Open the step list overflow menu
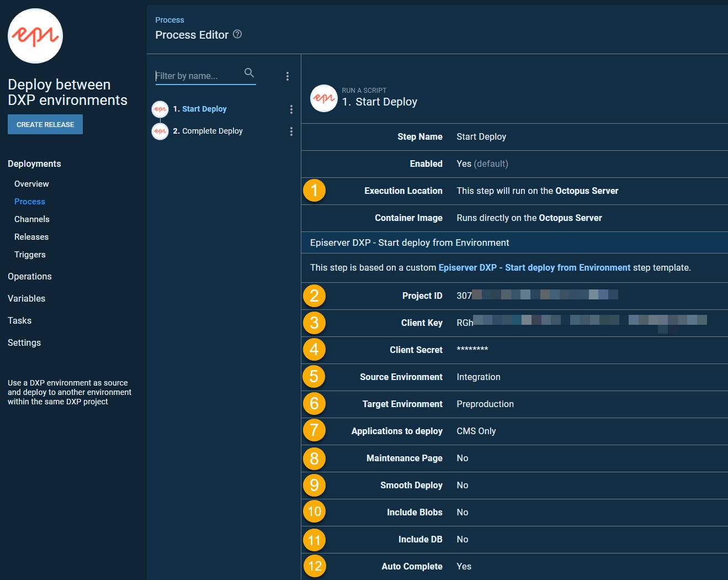Image resolution: width=728 pixels, height=580 pixels. [x=287, y=76]
